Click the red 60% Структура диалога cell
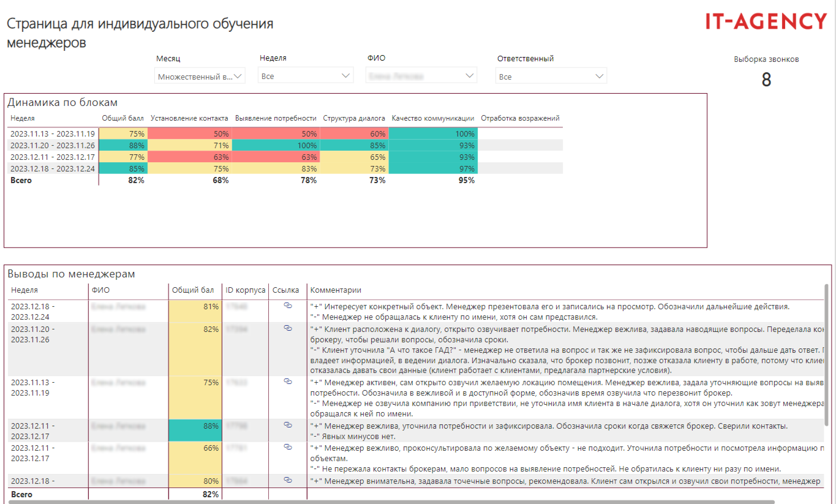The width and height of the screenshot is (836, 504). click(354, 134)
